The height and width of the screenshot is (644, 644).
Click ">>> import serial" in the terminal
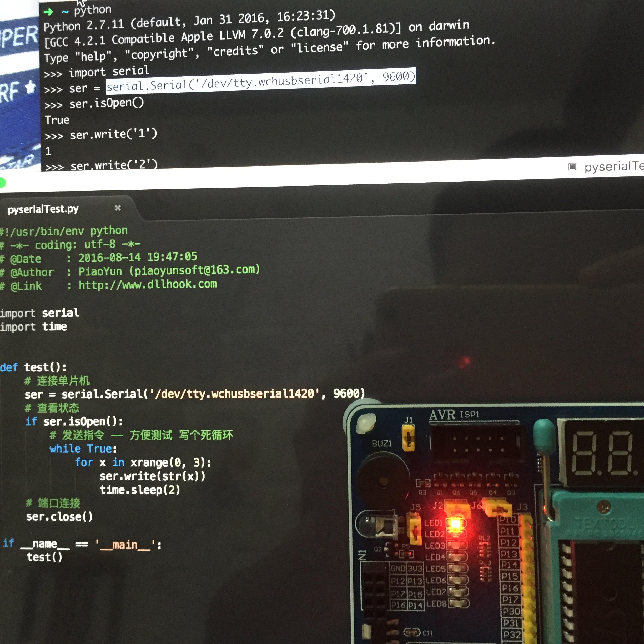point(97,72)
